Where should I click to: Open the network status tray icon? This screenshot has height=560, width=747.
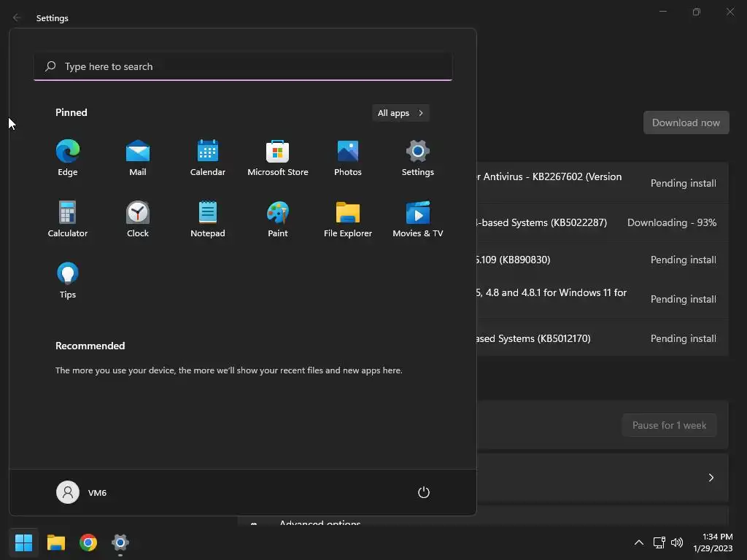point(659,542)
